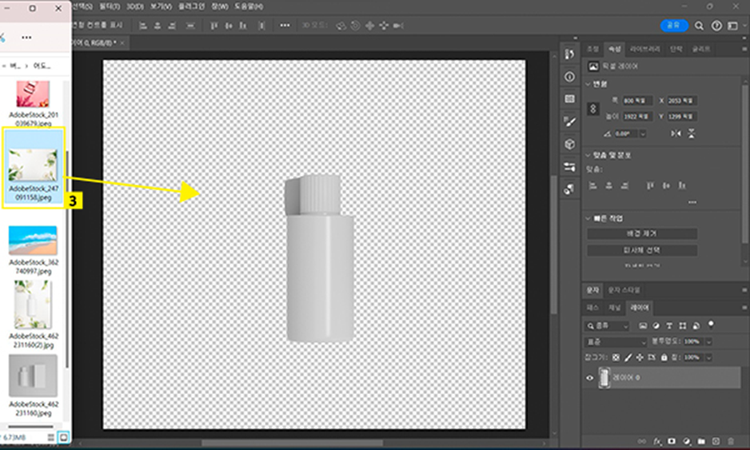Screen dimensions: 750x450
Task: Open the info panel icon in side strip
Action: pos(569,76)
